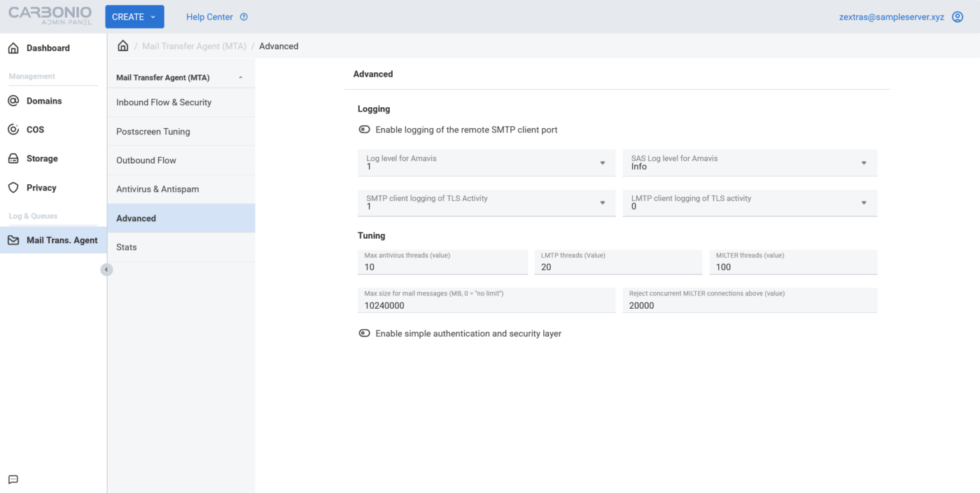Viewport: 980px width, 493px height.
Task: Open the feedback chat icon
Action: point(13,479)
